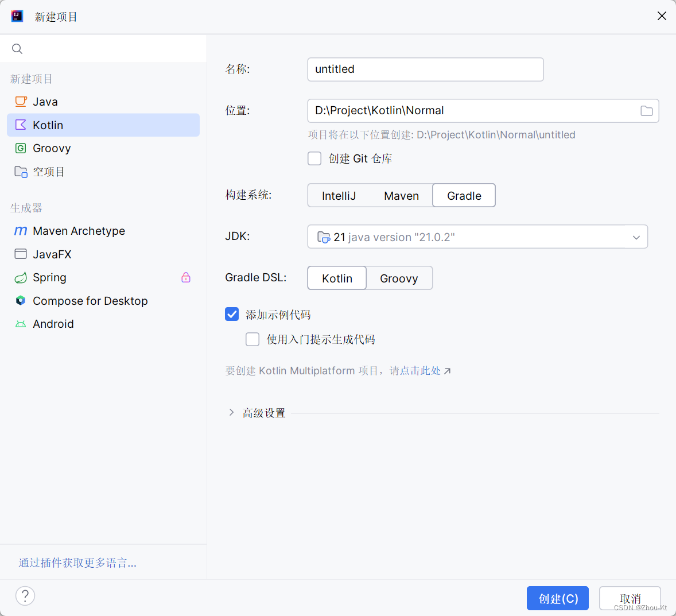Click the 创建 button to create project
Image resolution: width=676 pixels, height=616 pixels.
click(x=557, y=598)
